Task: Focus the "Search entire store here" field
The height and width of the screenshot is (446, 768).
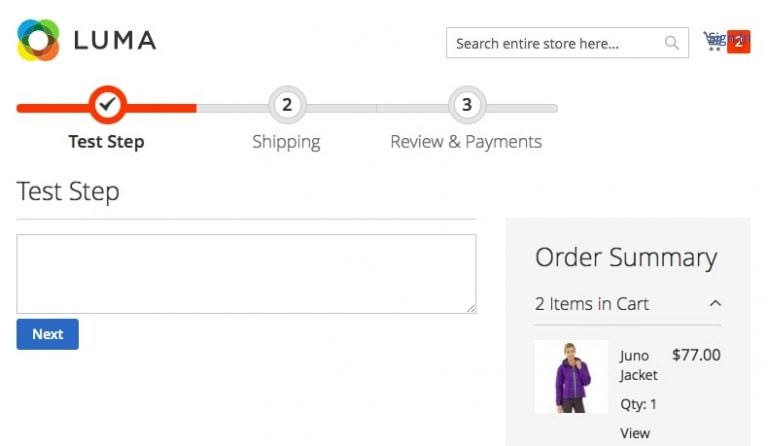Action: 555,43
